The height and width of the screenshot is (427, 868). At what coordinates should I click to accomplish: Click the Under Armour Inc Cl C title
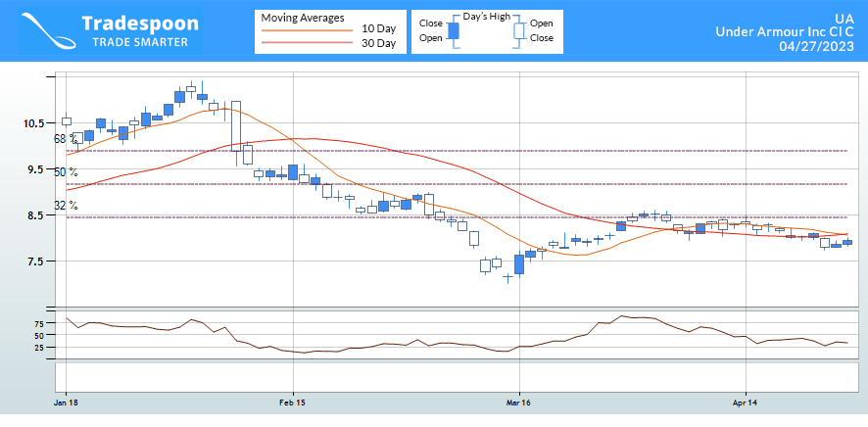click(784, 32)
